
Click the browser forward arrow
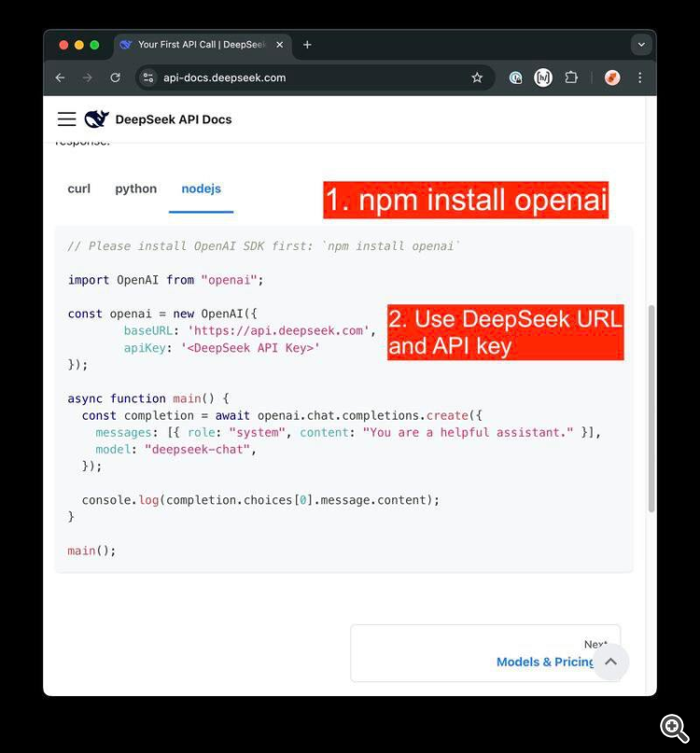coord(87,77)
